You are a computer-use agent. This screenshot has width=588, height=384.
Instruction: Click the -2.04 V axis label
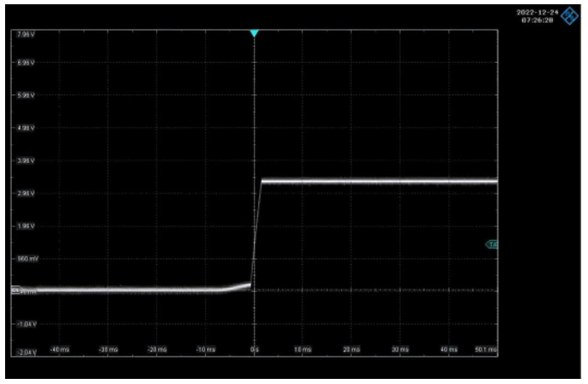pos(27,352)
